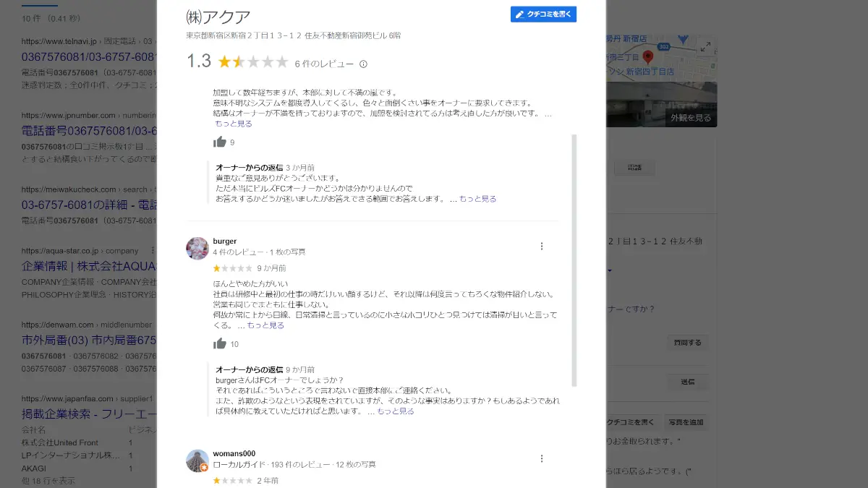
Task: Click the expand map icon
Action: (706, 46)
